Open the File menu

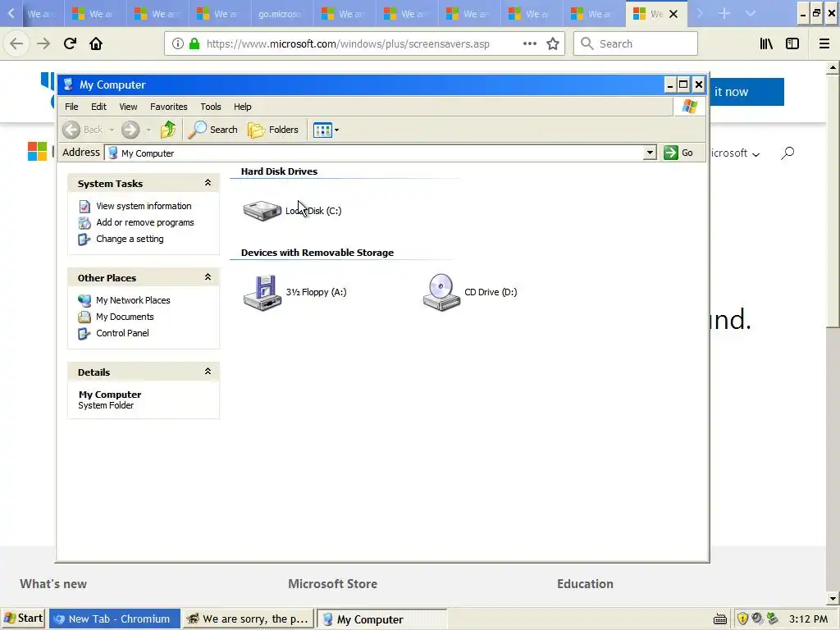(x=71, y=107)
